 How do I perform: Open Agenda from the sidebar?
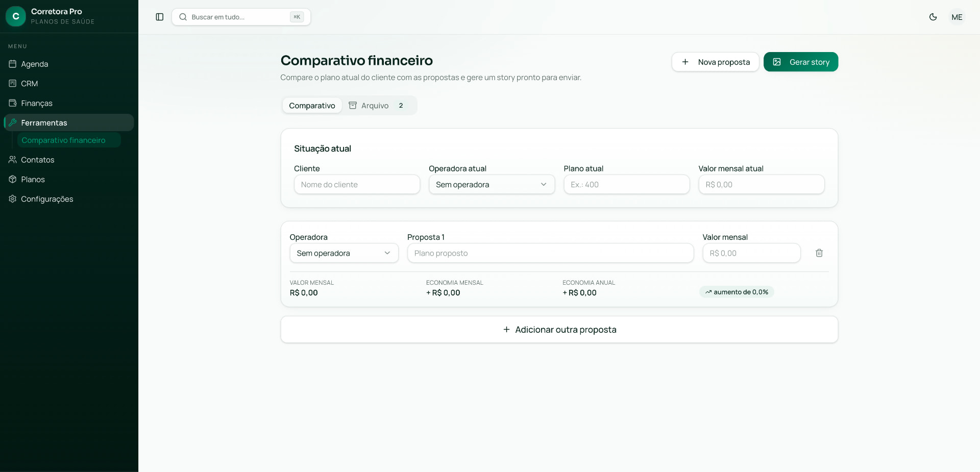[69, 64]
